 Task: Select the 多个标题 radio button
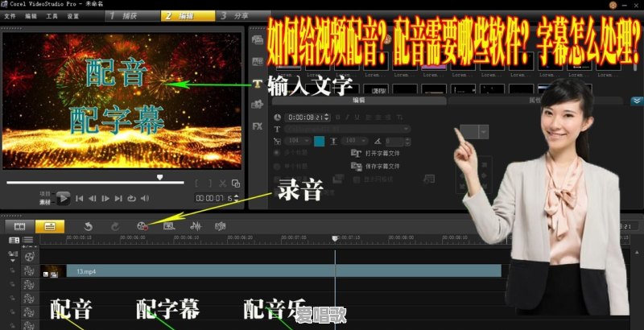[277, 152]
